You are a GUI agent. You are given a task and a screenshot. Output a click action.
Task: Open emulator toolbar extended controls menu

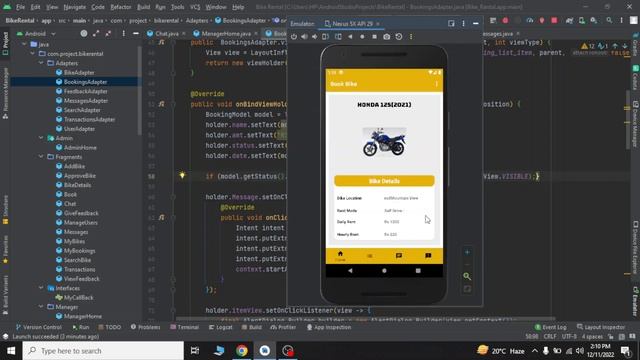pos(411,37)
